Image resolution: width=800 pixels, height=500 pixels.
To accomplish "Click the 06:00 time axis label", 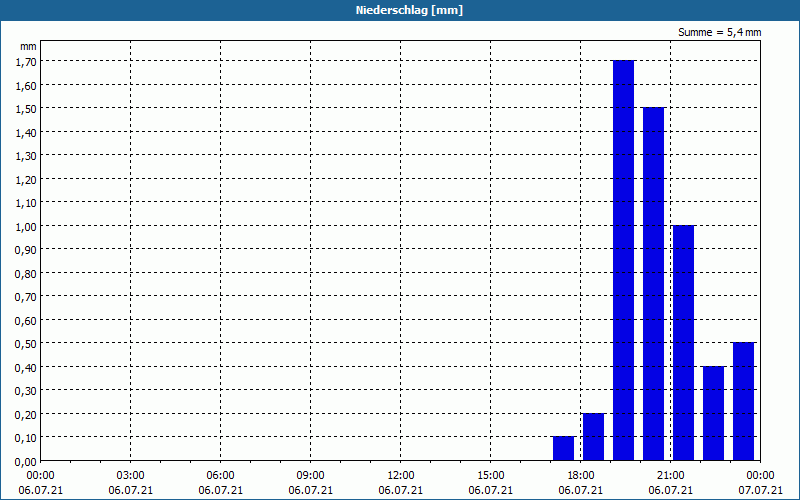I will coord(220,476).
